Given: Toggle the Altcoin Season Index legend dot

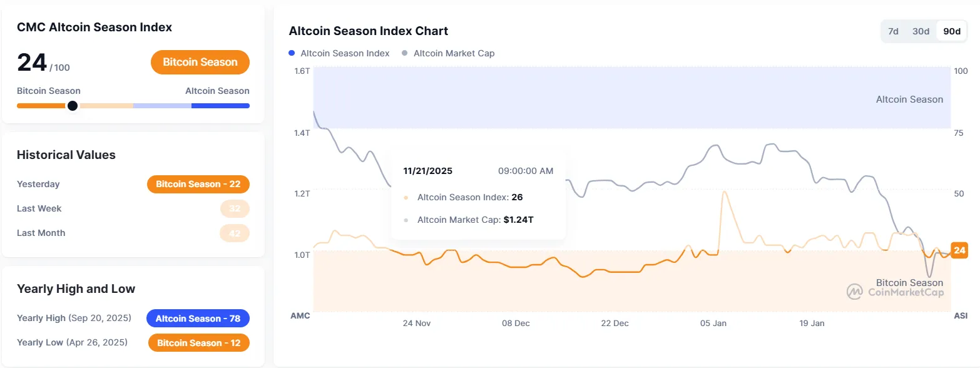Looking at the screenshot, I should [292, 53].
